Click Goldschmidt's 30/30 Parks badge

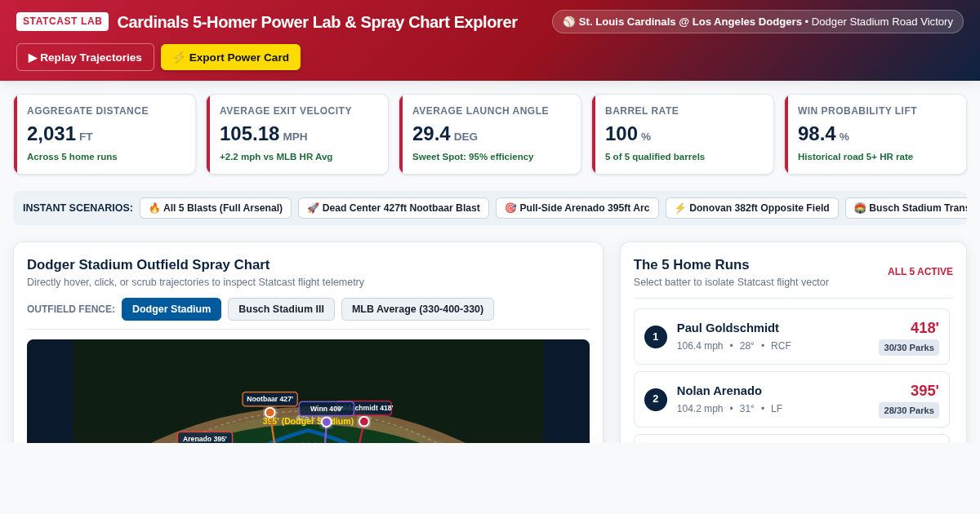click(909, 348)
